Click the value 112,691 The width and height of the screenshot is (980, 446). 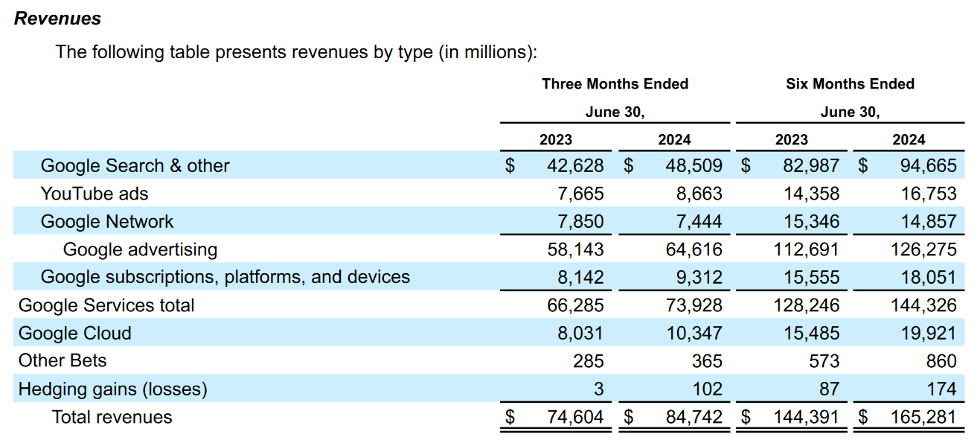click(x=807, y=249)
